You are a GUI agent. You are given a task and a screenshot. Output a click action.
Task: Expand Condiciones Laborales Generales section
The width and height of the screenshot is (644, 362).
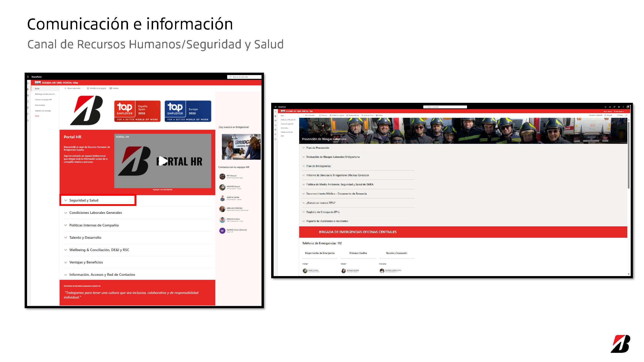pyautogui.click(x=95, y=213)
